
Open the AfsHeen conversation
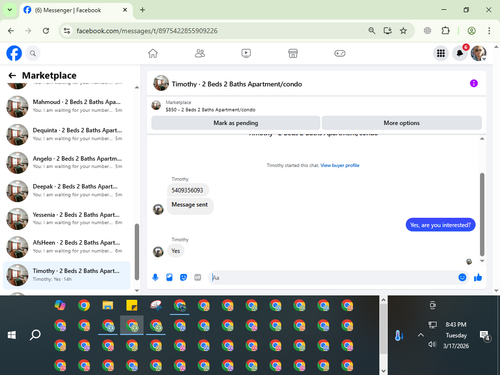click(x=67, y=247)
